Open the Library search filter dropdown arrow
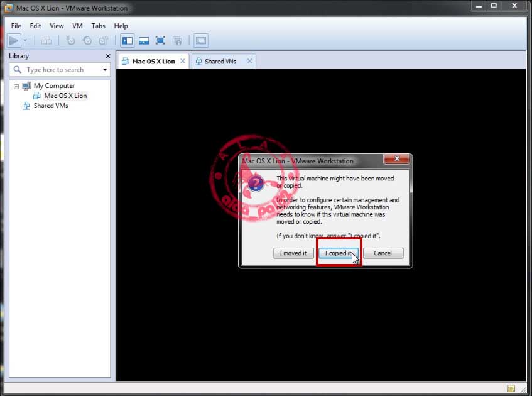Image resolution: width=532 pixels, height=396 pixels. (105, 70)
